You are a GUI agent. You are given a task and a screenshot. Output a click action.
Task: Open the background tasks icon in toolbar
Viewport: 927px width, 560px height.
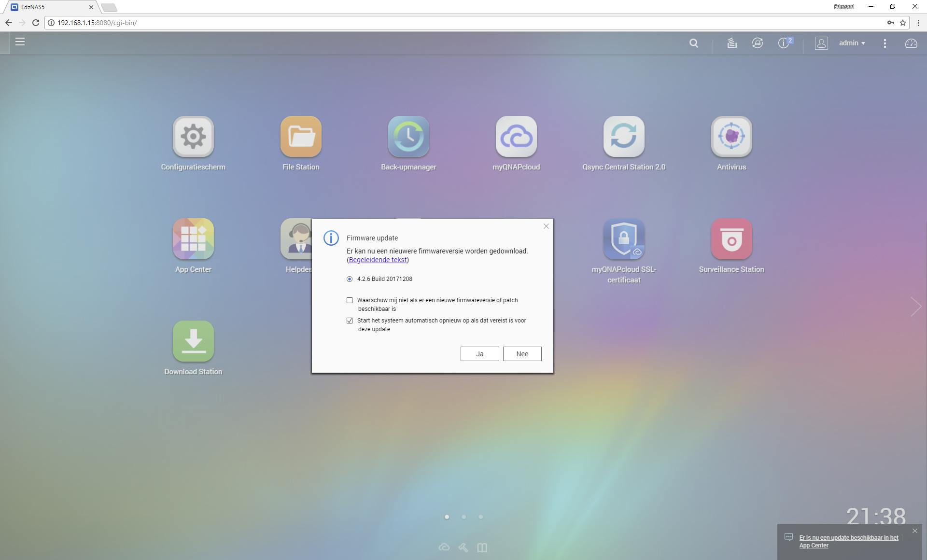point(731,43)
